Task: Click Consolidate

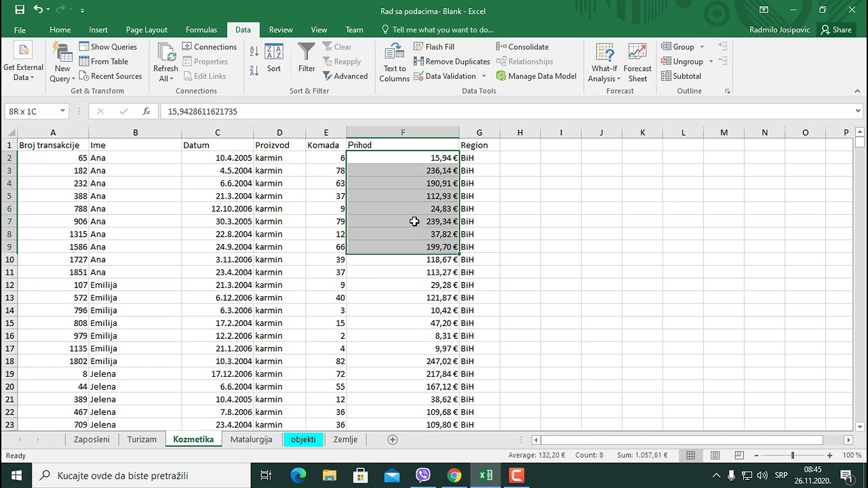Action: [522, 47]
